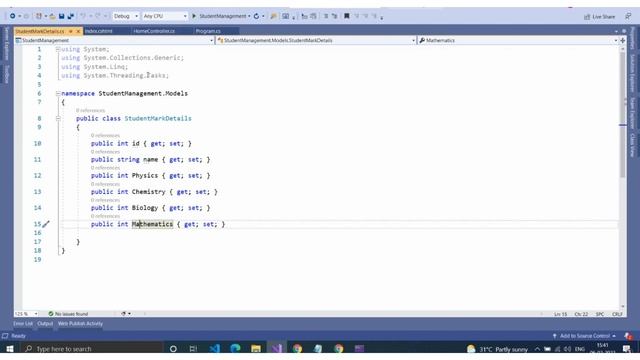640x360 pixels.
Task: Open the Any CPU platform dropdown
Action: pos(165,16)
